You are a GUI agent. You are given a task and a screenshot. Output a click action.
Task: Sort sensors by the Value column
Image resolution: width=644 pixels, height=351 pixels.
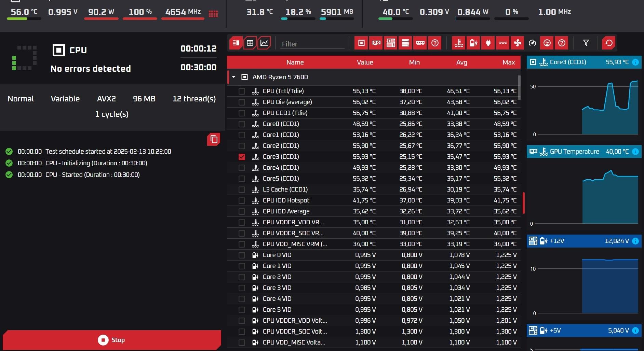point(365,62)
